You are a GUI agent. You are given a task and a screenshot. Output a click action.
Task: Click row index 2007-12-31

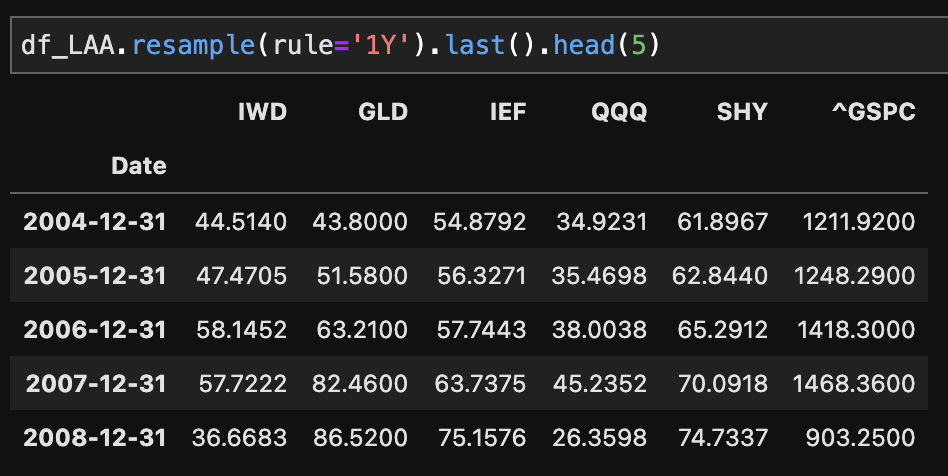point(96,383)
